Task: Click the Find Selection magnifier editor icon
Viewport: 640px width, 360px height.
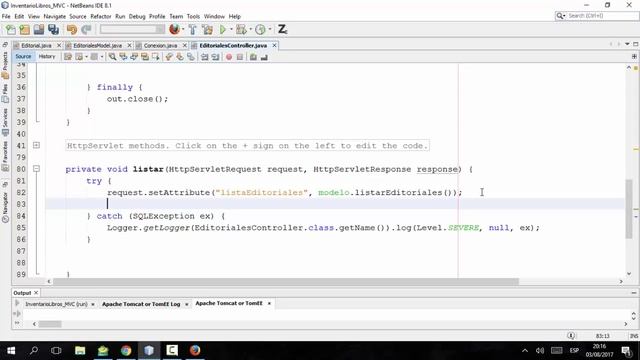Action: click(112, 57)
